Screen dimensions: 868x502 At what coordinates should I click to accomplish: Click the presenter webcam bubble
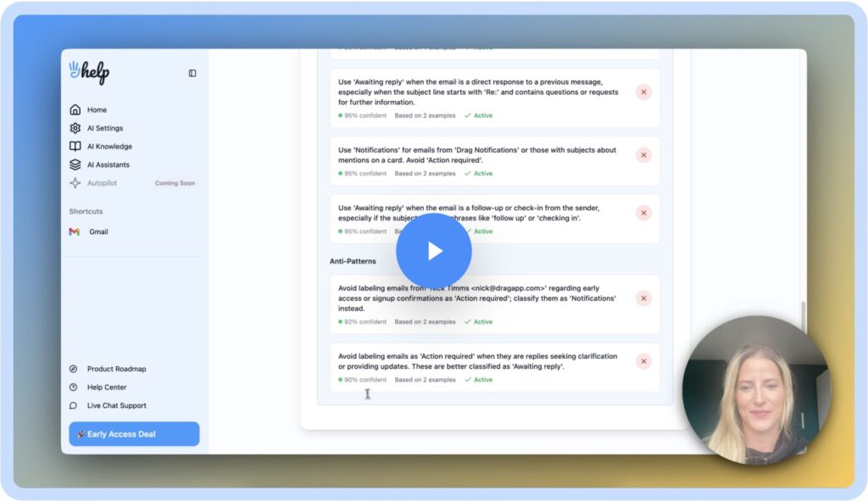click(x=756, y=390)
